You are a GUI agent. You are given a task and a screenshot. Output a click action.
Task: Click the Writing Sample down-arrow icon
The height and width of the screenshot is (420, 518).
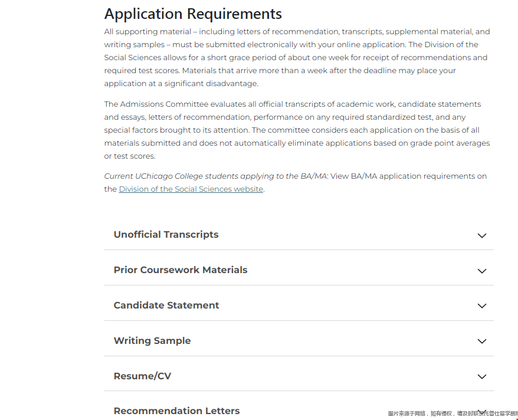point(481,341)
